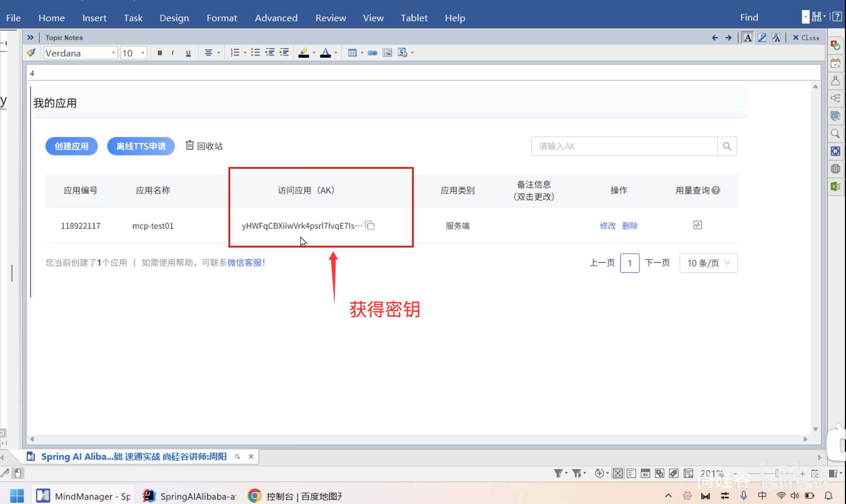Open the Insert menu
Screen dimensions: 846x504
[94, 18]
